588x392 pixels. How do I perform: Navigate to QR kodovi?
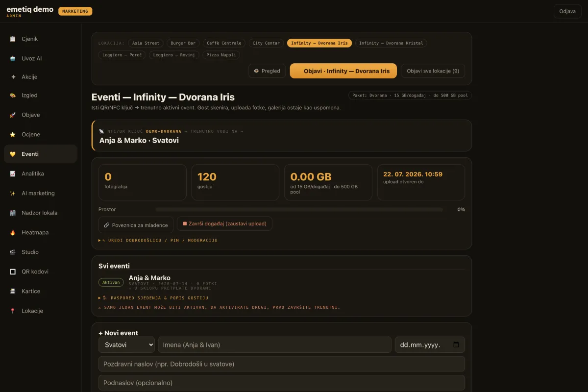[x=41, y=272]
